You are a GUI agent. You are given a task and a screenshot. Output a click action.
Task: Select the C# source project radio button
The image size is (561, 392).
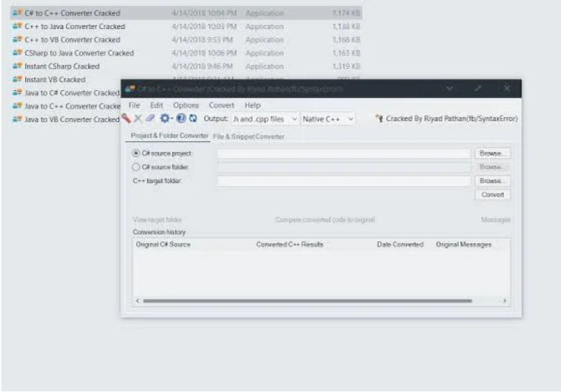coord(136,153)
